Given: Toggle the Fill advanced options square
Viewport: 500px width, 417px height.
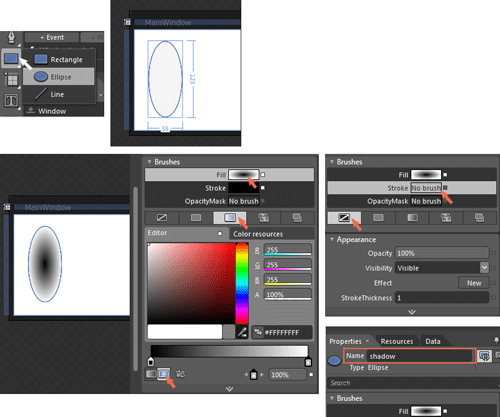Looking at the screenshot, I should coord(263,174).
